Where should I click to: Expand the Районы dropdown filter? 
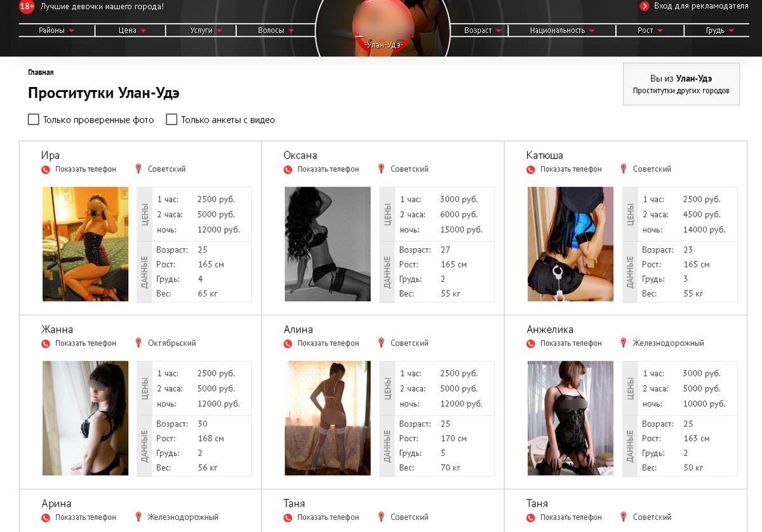point(57,30)
